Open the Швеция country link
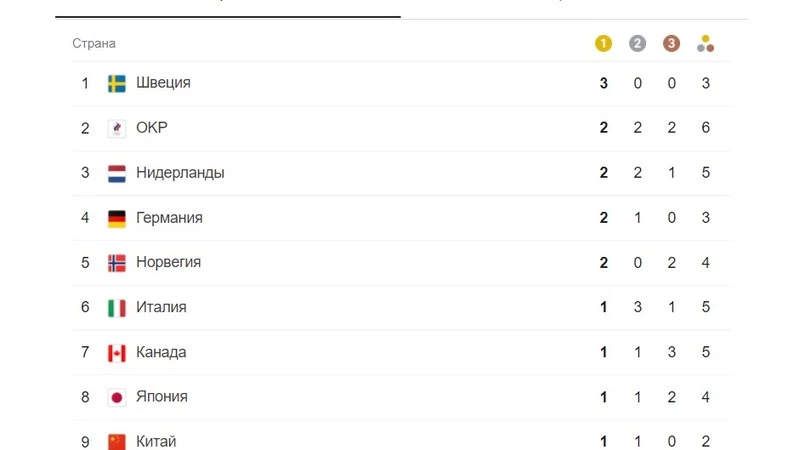 tap(163, 83)
